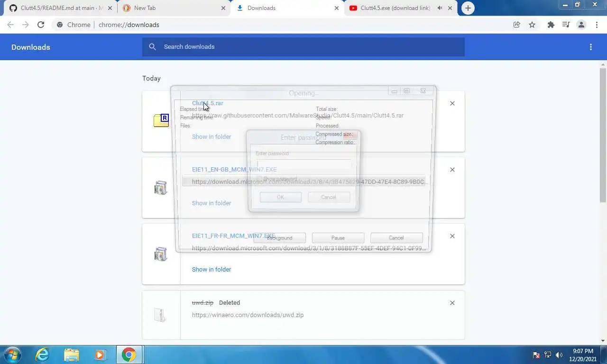Click the Downloads page heading
Viewport: 607px width, 364px height.
(x=31, y=47)
